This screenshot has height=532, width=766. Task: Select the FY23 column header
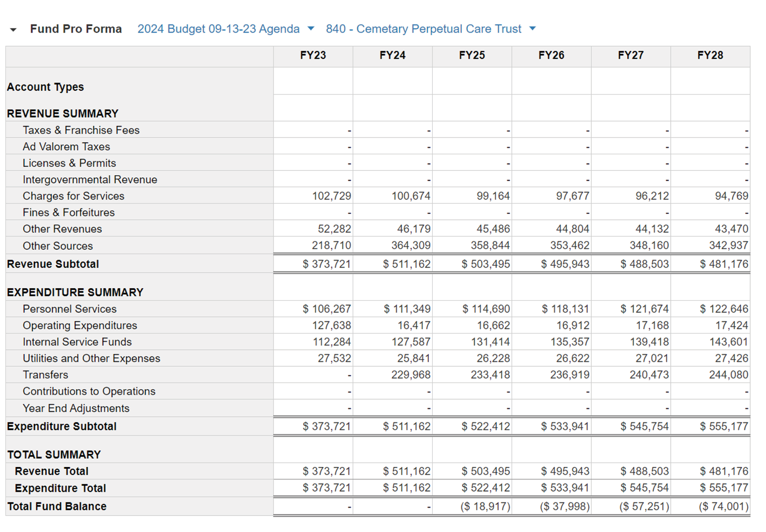pos(313,55)
